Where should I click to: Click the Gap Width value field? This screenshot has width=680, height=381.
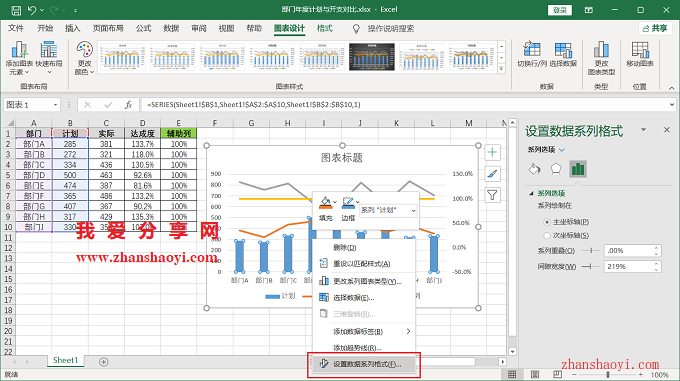pos(629,267)
